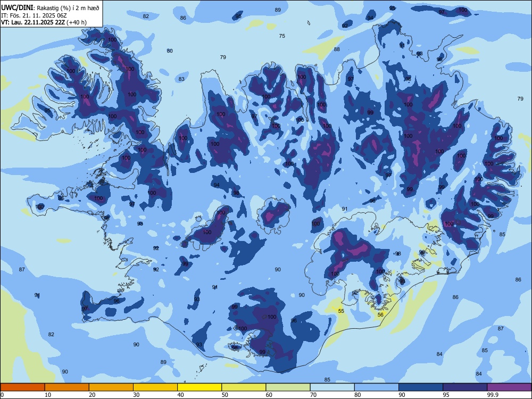Click the legend tick label '10'
The width and height of the screenshot is (532, 399).
tap(48, 395)
